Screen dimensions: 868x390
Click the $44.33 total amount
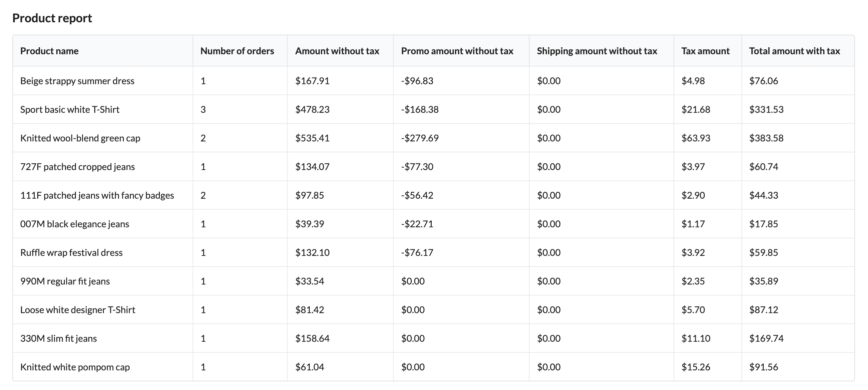[763, 195]
